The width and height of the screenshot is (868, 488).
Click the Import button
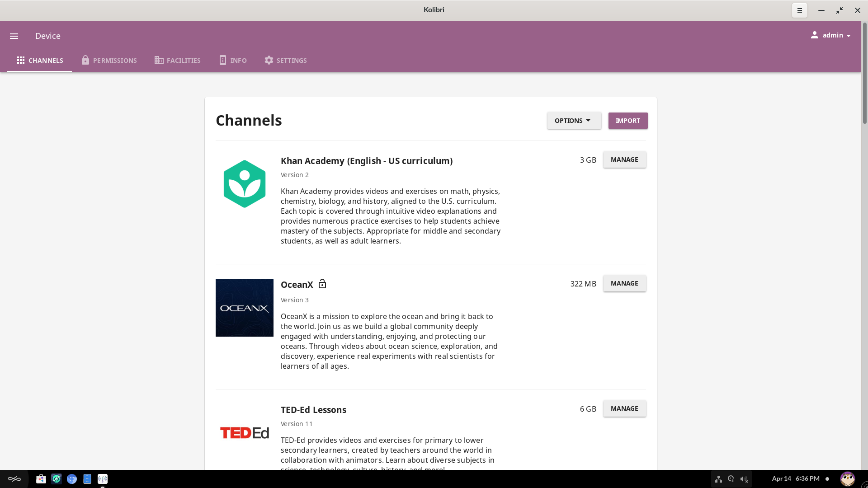[x=628, y=121]
